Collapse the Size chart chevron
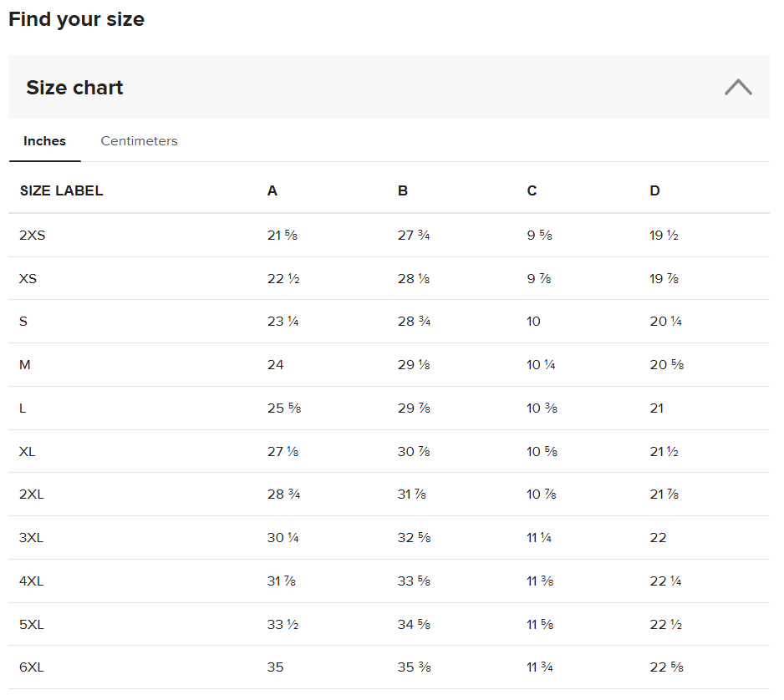784x700 pixels. [x=737, y=87]
